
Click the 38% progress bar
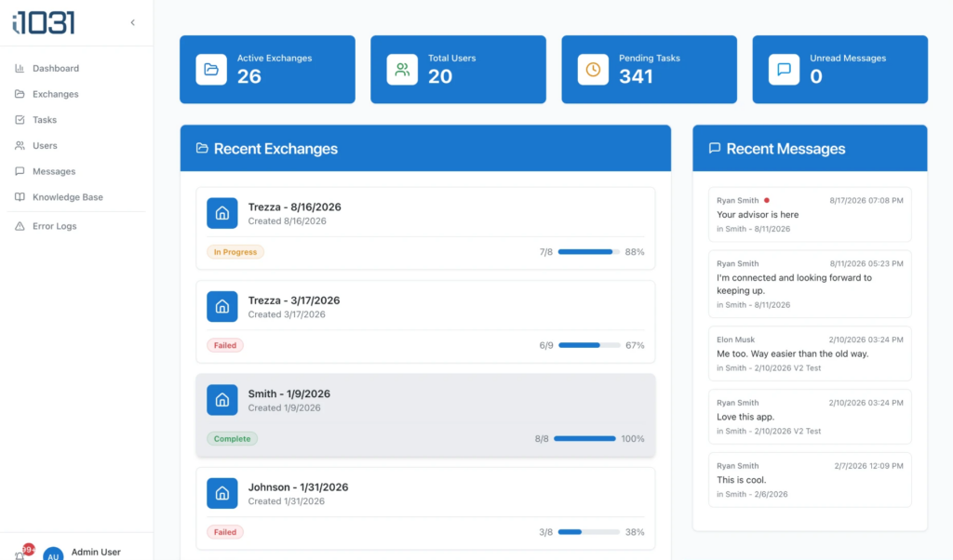click(x=589, y=533)
